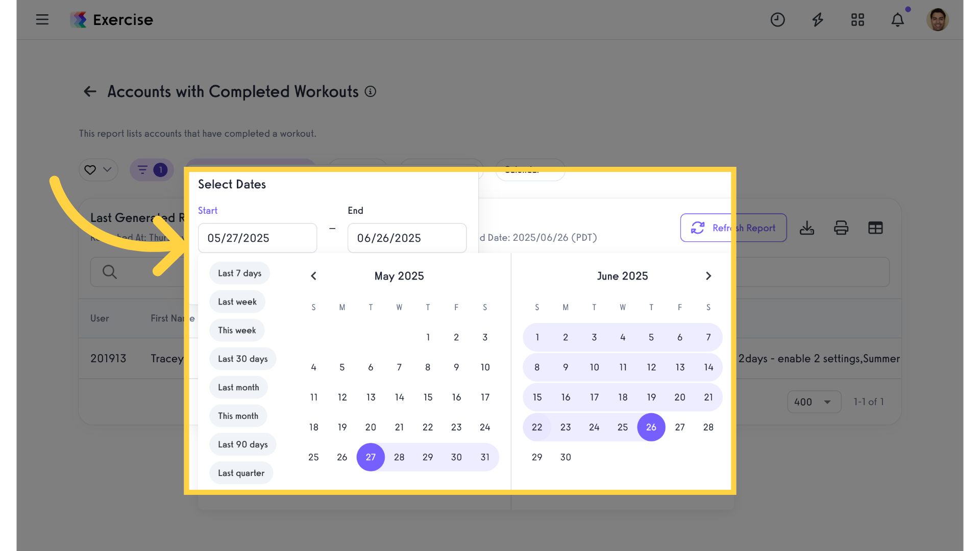The width and height of the screenshot is (980, 551).
Task: Open the recent history clock icon
Action: 777,20
